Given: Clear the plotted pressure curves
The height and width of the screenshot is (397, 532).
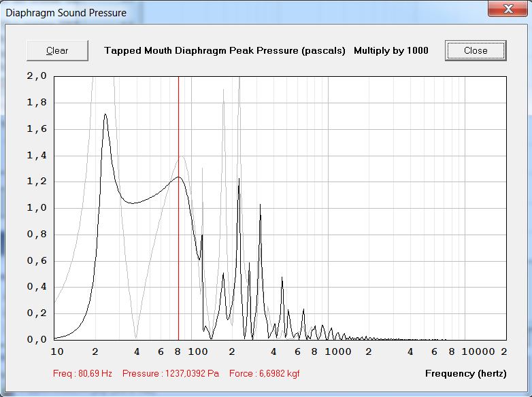Looking at the screenshot, I should click(x=57, y=50).
